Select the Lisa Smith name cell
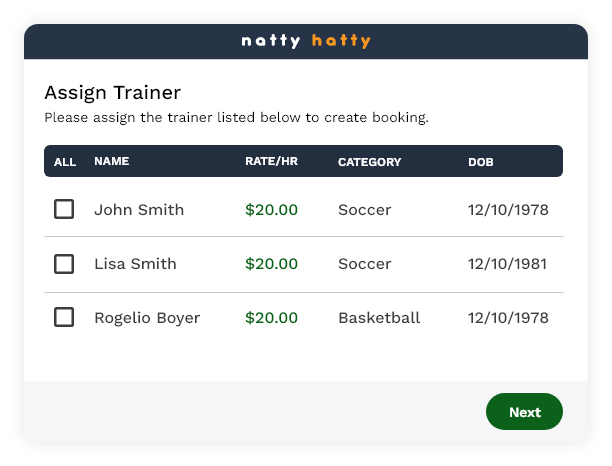 point(135,264)
